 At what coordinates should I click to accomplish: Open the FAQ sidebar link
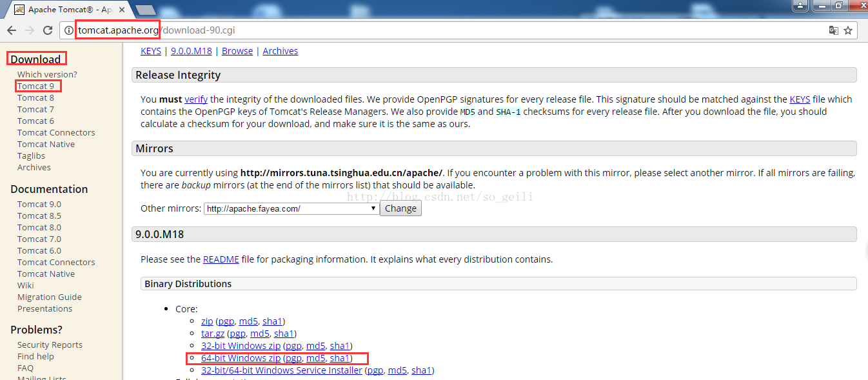pos(25,368)
